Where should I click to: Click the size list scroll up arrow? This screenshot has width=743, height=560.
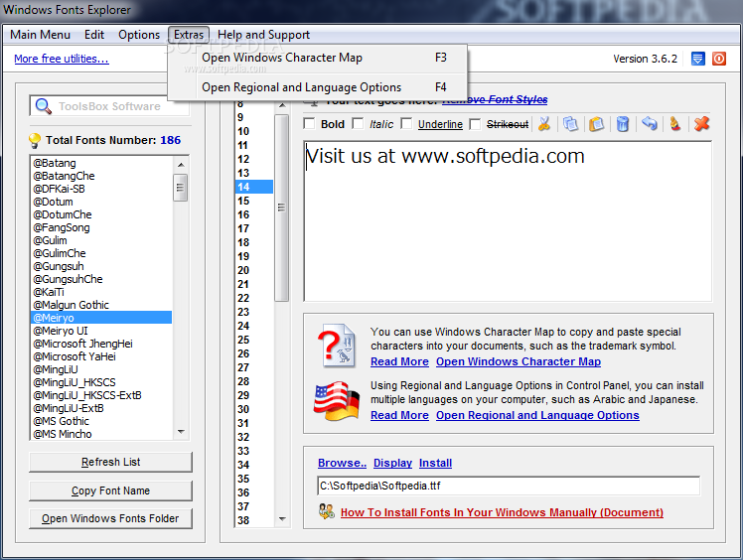(282, 105)
